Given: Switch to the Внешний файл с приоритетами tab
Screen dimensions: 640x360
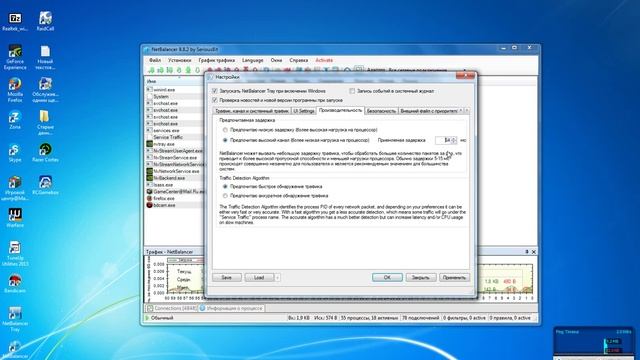Looking at the screenshot, I should [x=429, y=111].
